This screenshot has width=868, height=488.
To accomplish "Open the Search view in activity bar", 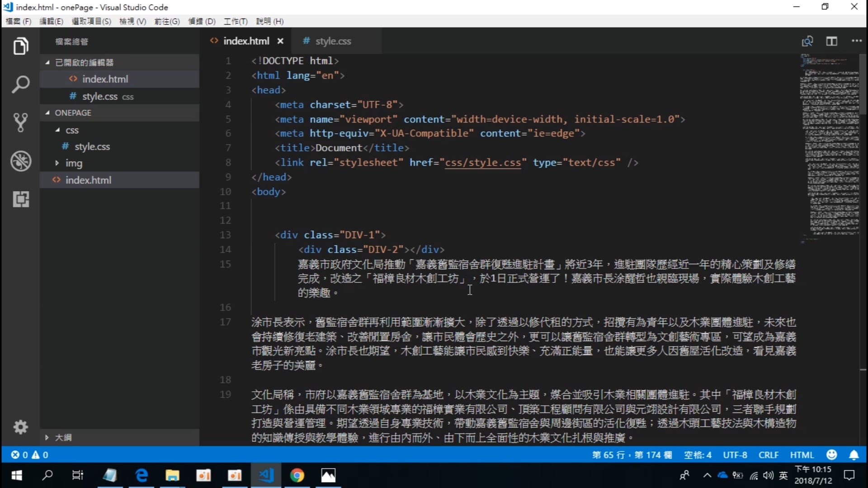I will click(x=20, y=84).
